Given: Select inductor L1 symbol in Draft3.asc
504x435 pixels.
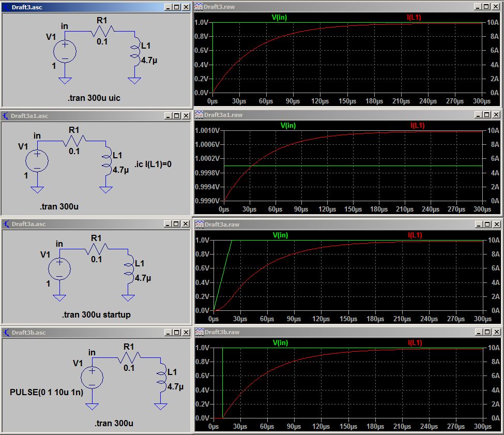Looking at the screenshot, I should pyautogui.click(x=135, y=51).
